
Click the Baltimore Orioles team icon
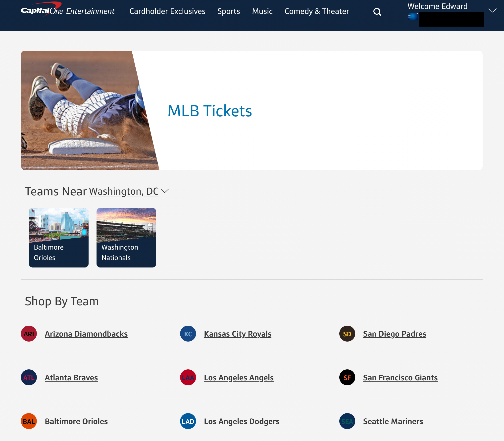tap(28, 421)
